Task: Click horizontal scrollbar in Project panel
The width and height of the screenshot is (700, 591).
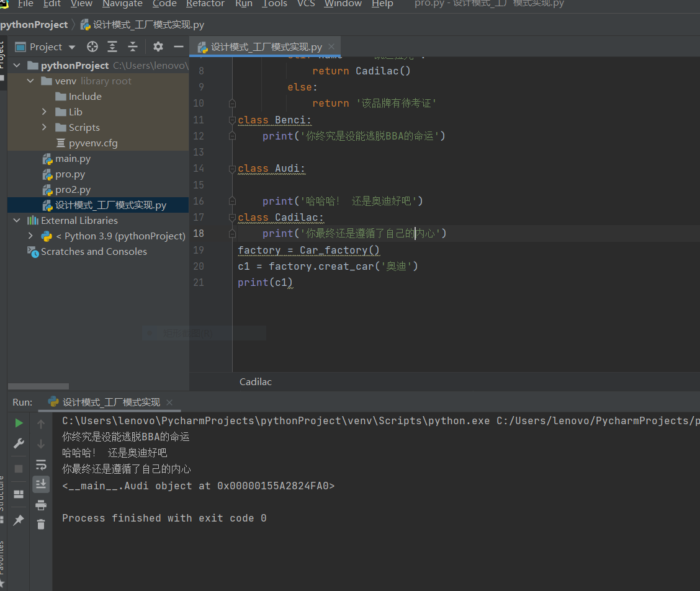Action: (38, 386)
